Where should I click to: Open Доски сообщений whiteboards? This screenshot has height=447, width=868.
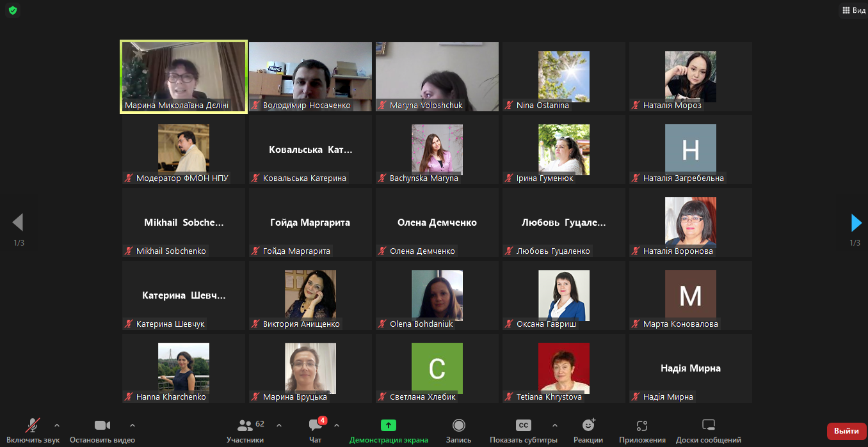(x=709, y=431)
